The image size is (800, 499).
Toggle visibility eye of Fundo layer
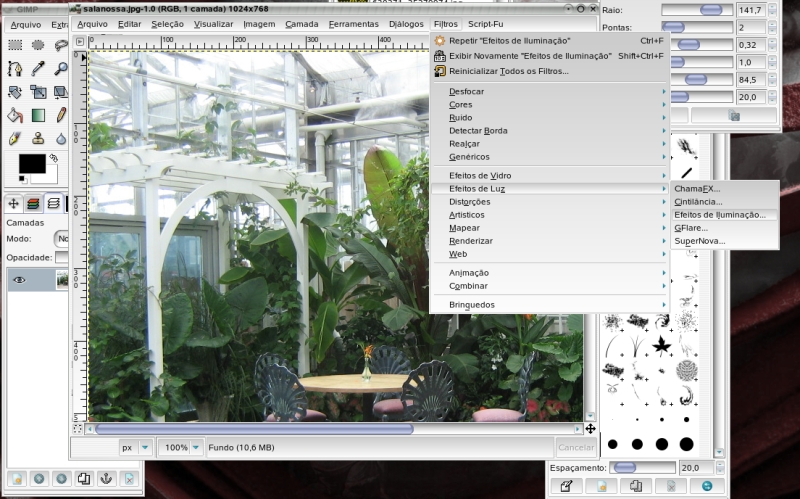tap(19, 280)
